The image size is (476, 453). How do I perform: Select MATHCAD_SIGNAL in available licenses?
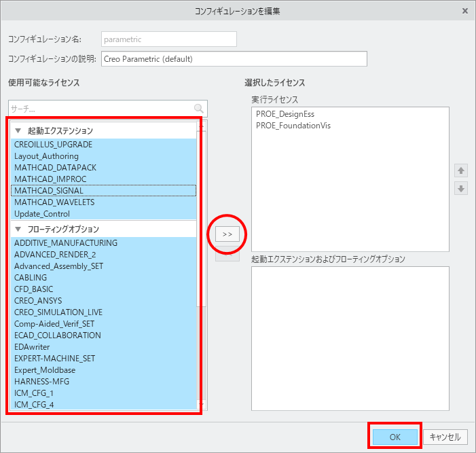tap(50, 191)
